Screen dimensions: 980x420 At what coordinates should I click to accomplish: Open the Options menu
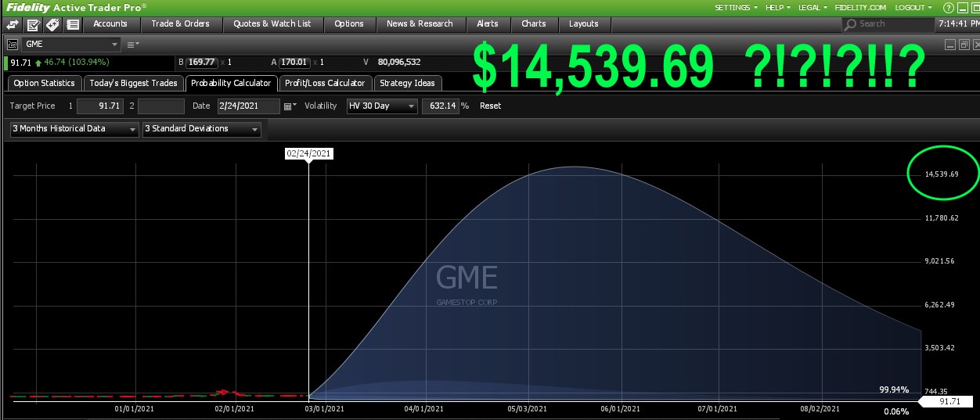click(x=349, y=24)
